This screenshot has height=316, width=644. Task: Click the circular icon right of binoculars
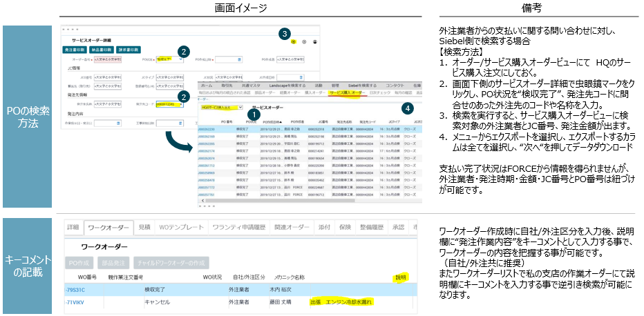coord(304,42)
